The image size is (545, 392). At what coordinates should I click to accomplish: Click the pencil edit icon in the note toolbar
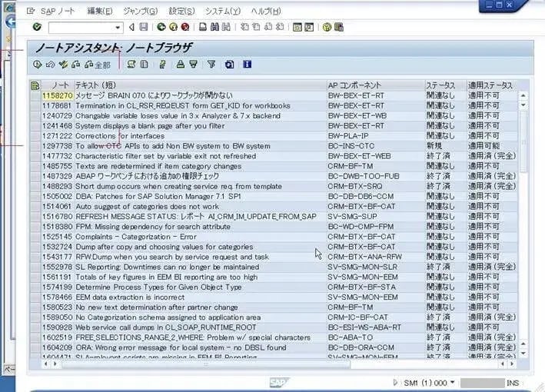pos(162,65)
